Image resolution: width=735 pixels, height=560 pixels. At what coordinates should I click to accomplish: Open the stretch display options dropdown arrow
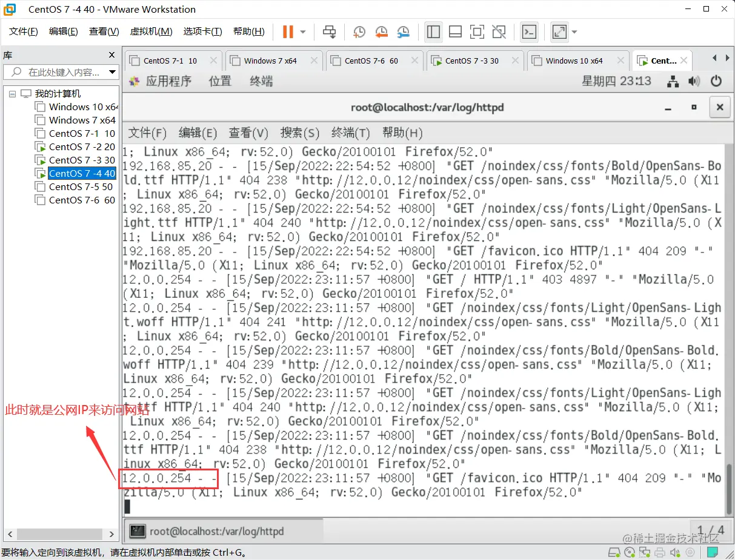pos(574,31)
